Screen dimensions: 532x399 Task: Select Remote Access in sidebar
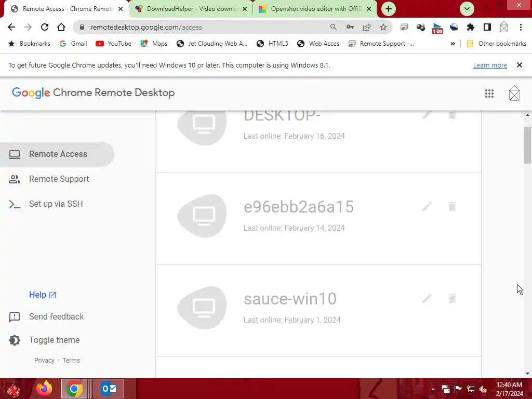[57, 154]
